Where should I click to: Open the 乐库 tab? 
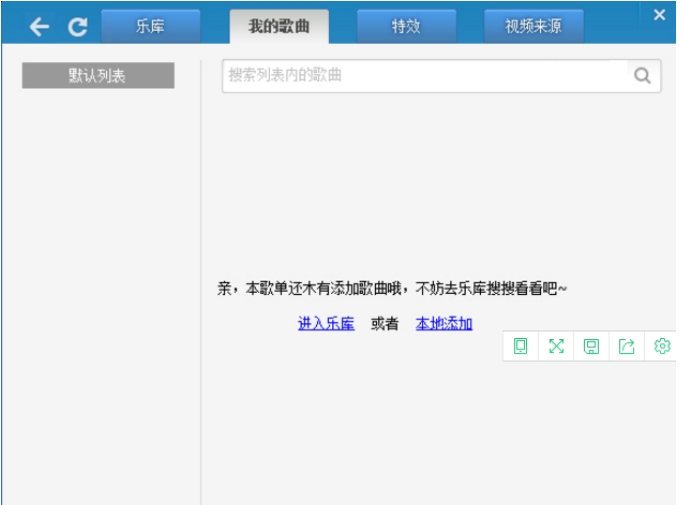tap(150, 26)
